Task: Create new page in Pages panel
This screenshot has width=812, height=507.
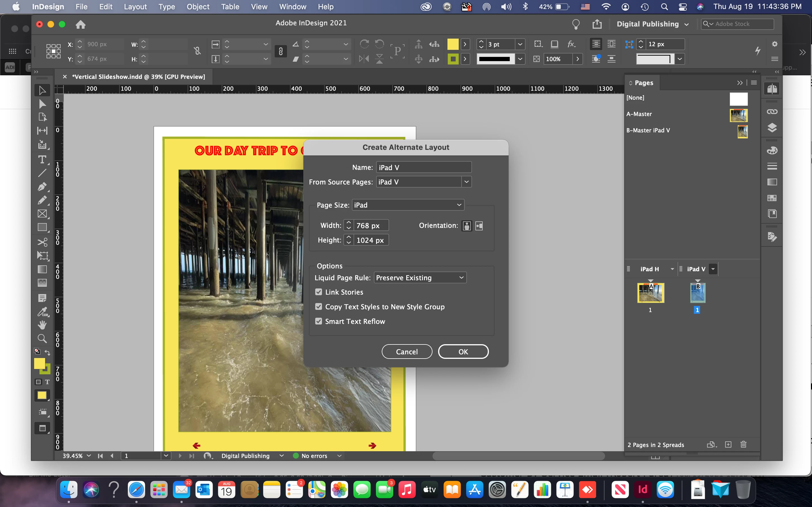Action: coord(728,445)
